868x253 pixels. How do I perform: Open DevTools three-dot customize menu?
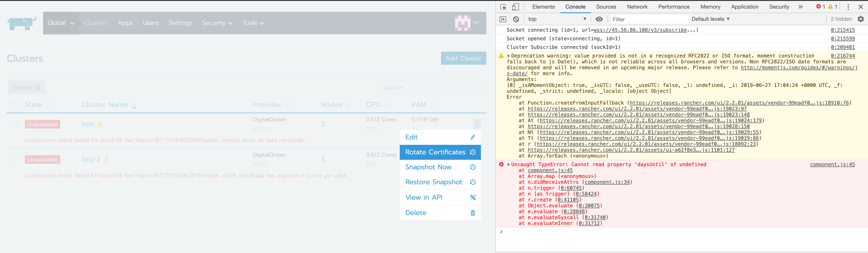coord(848,7)
